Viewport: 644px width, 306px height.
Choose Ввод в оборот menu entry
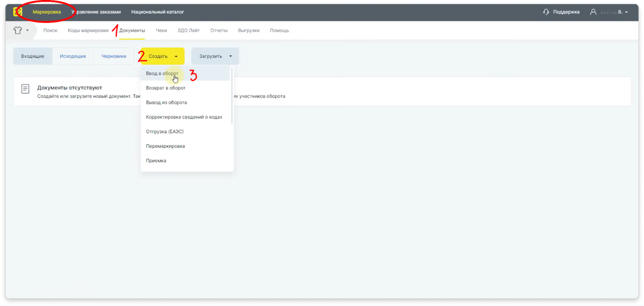[185, 73]
